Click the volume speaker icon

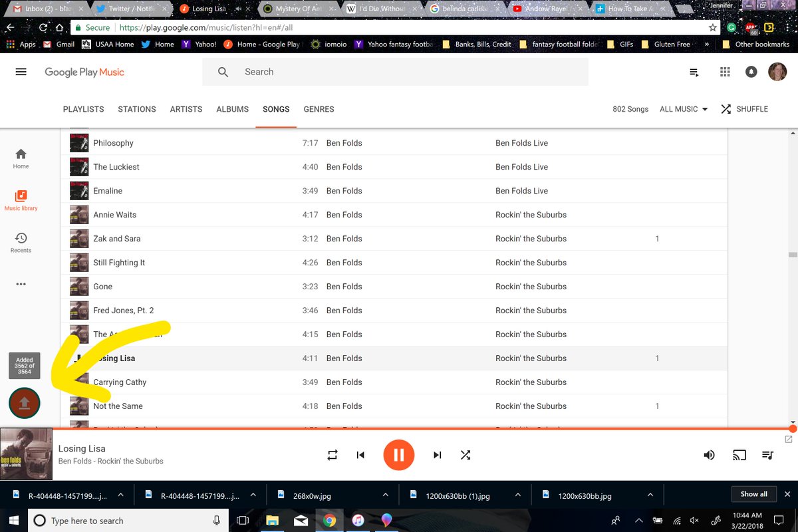tap(710, 455)
